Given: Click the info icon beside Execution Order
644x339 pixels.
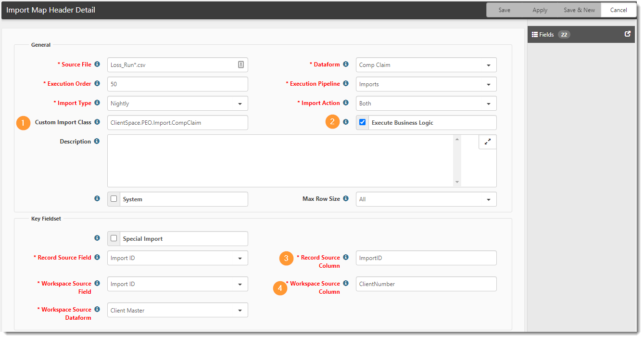Looking at the screenshot, I should point(97,83).
